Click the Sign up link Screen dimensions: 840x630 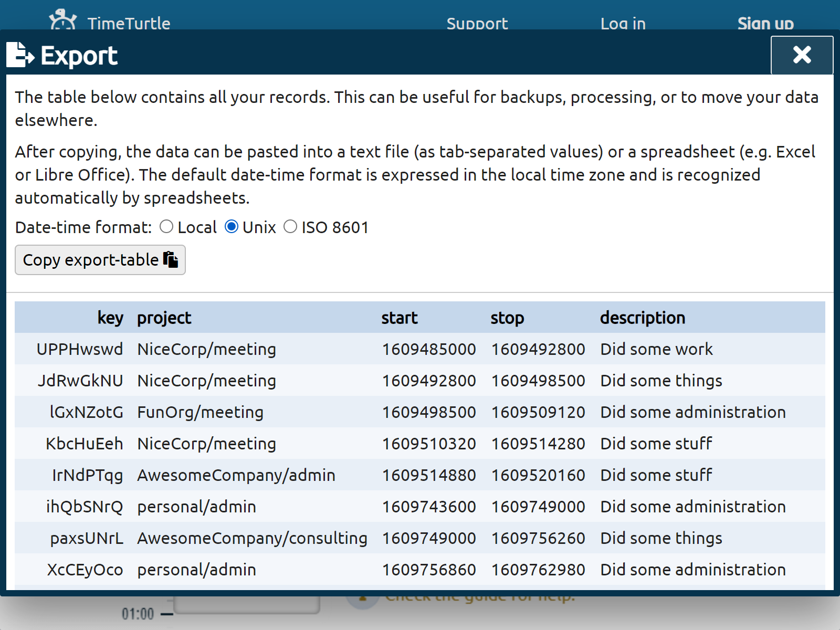coord(765,24)
